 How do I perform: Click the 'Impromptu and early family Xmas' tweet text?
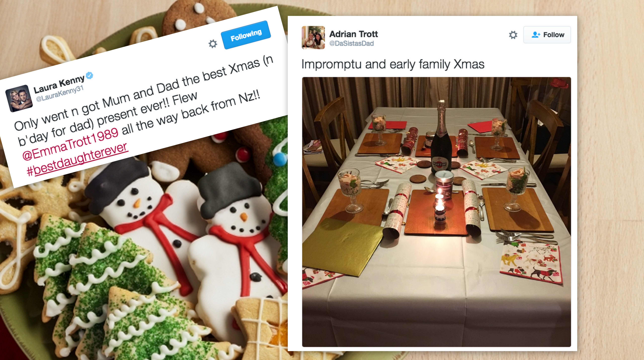click(393, 64)
